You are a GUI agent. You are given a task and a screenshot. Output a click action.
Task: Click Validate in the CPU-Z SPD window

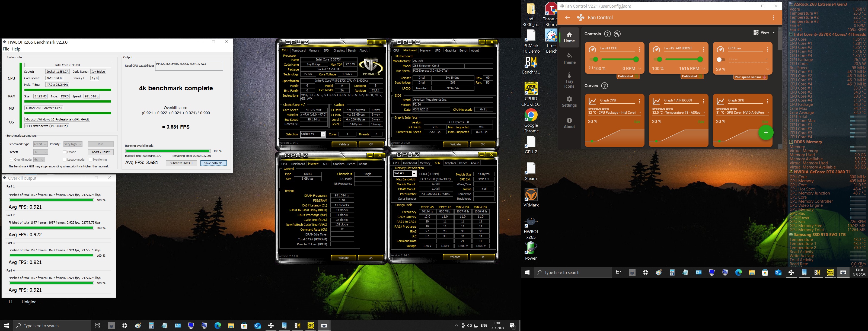point(455,257)
